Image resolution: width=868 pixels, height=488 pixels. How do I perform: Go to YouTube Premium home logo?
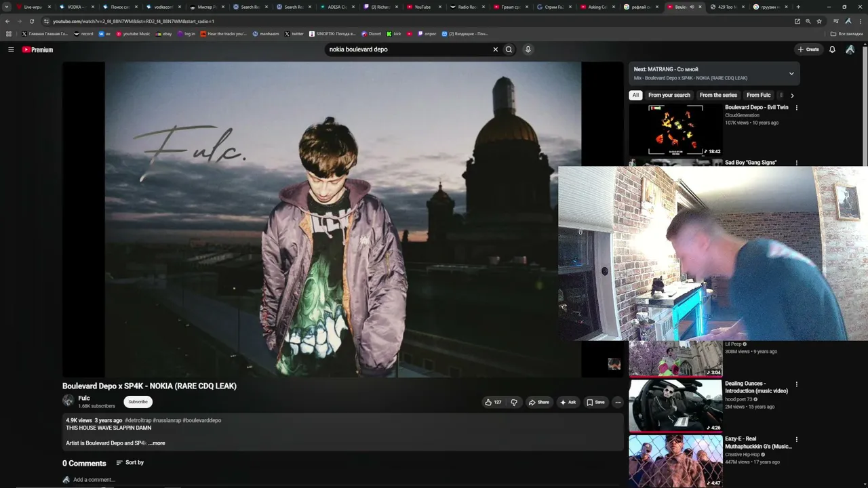tap(37, 49)
